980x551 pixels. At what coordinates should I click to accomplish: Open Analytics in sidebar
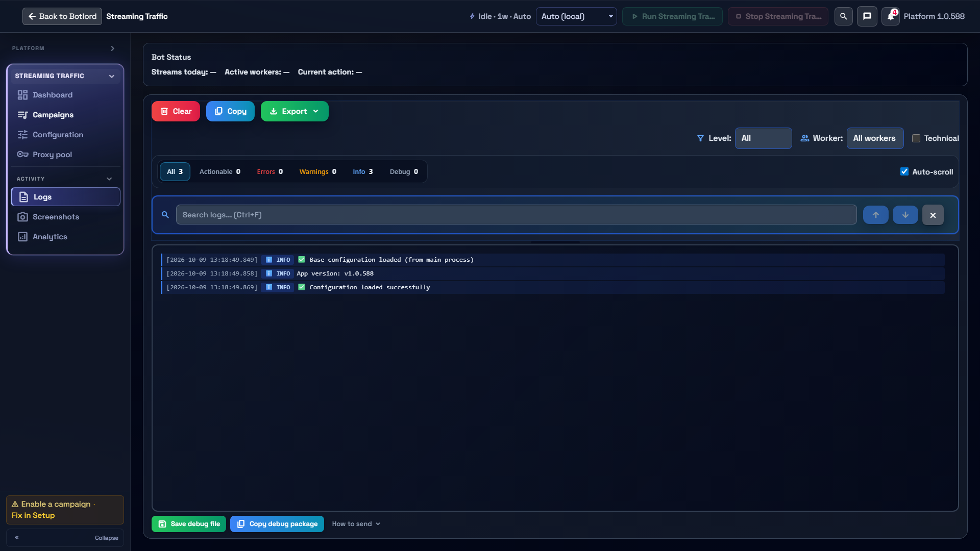pos(65,237)
